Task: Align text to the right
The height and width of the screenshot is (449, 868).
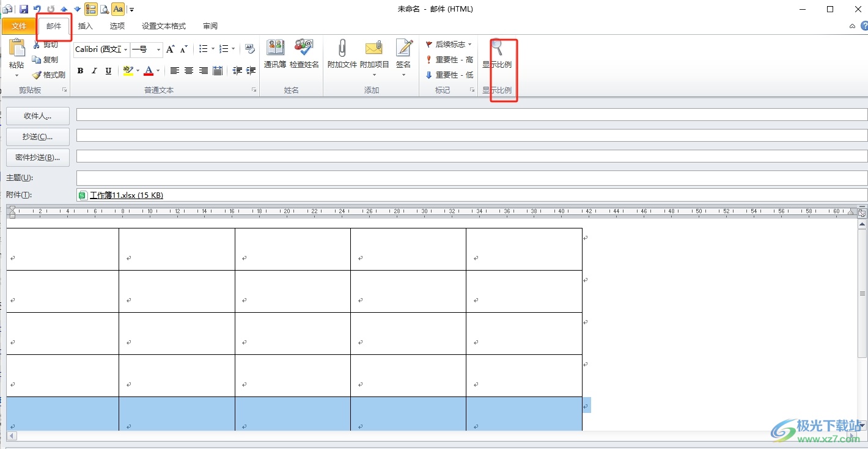Action: click(x=204, y=71)
